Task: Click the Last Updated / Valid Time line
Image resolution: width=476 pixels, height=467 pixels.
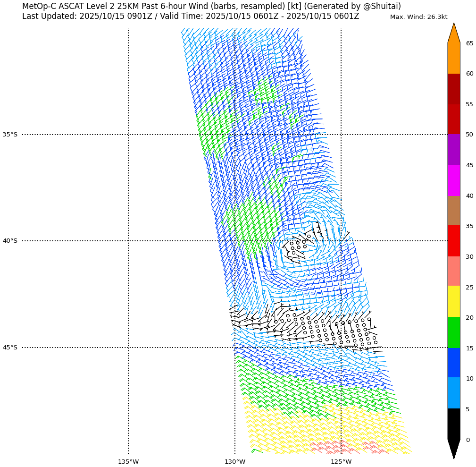Action: click(191, 16)
